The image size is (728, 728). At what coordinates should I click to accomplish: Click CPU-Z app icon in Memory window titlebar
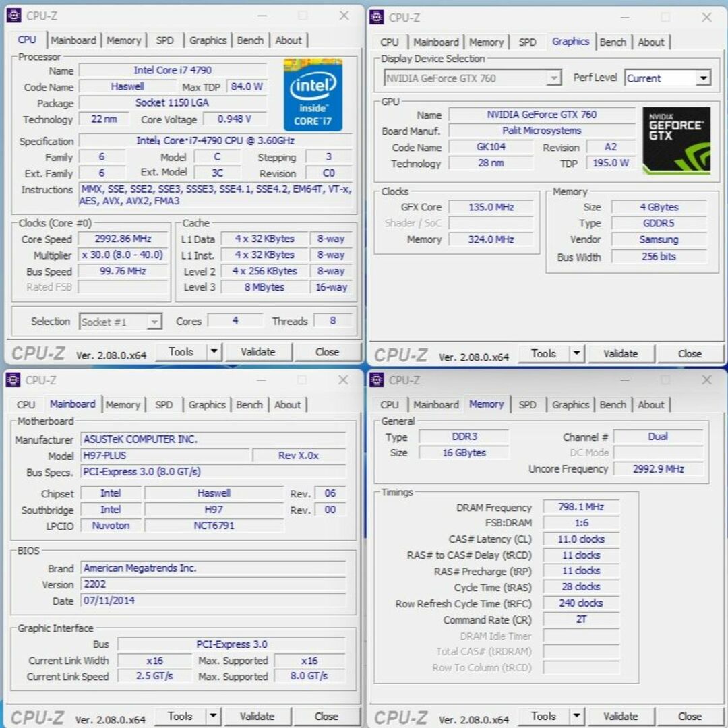376,380
